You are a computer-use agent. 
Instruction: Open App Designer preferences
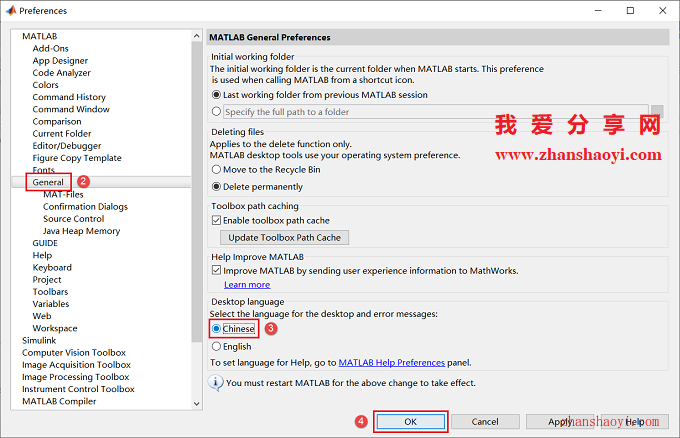pyautogui.click(x=60, y=60)
